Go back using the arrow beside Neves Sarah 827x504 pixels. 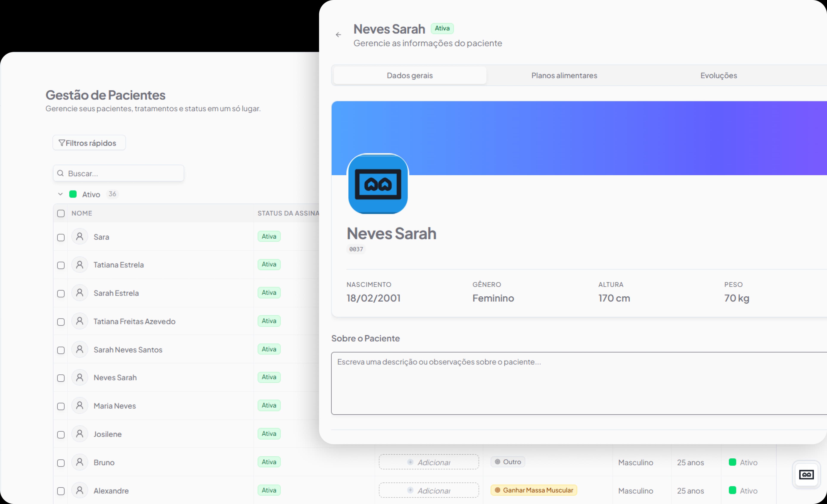coord(338,34)
